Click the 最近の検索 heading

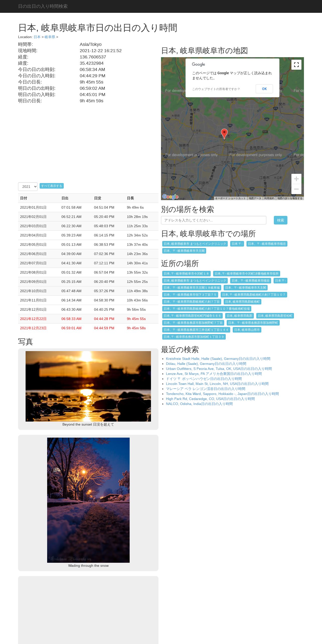click(x=180, y=350)
